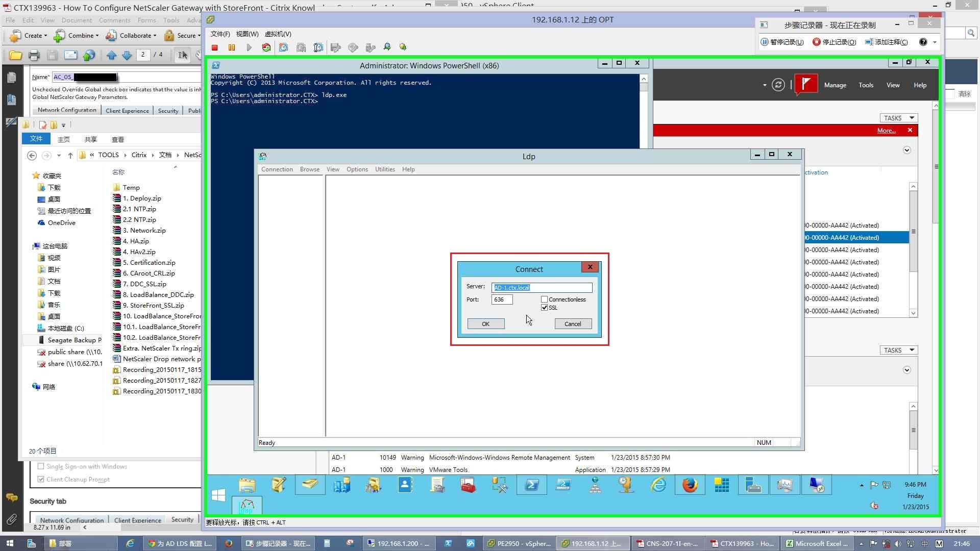The width and height of the screenshot is (980, 551).
Task: Toggle the Connectionless checkbox
Action: point(544,299)
